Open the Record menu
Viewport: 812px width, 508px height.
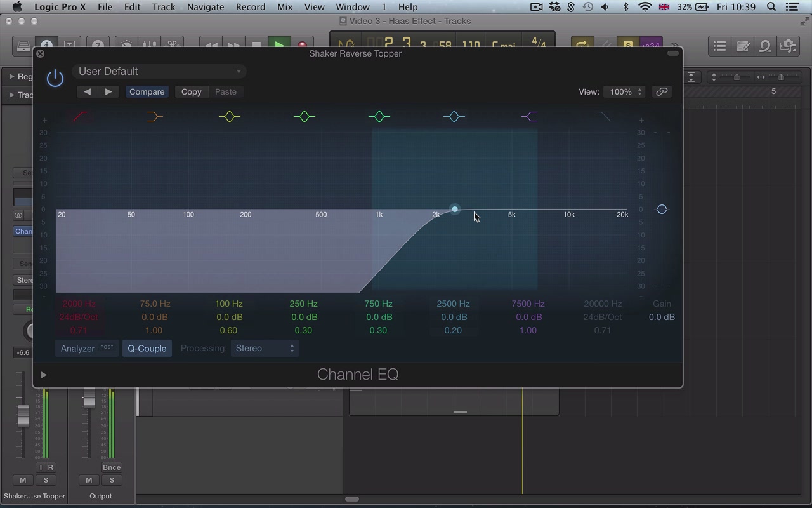[251, 7]
